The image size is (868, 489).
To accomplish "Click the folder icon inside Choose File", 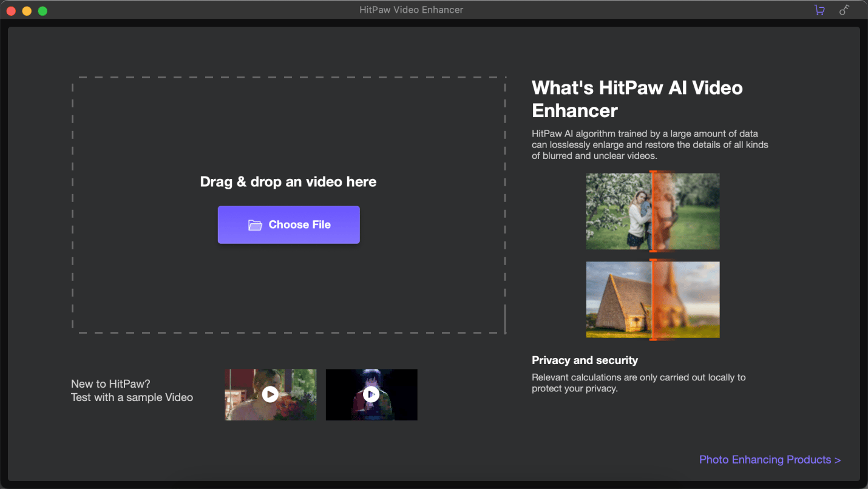I will 255,225.
